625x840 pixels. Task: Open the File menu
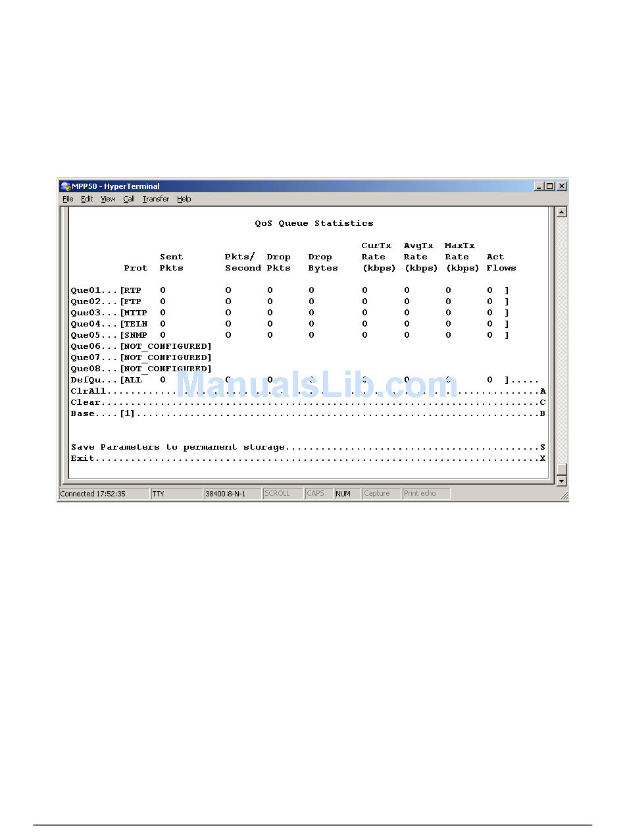(68, 199)
